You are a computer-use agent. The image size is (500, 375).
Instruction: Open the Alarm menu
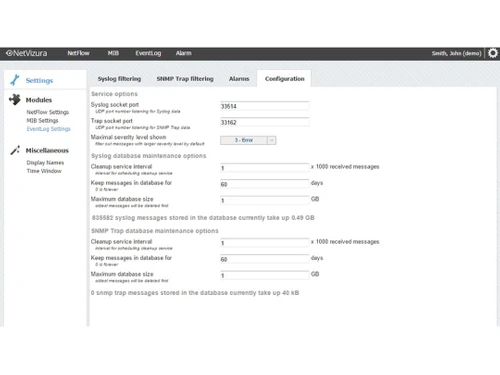[184, 53]
